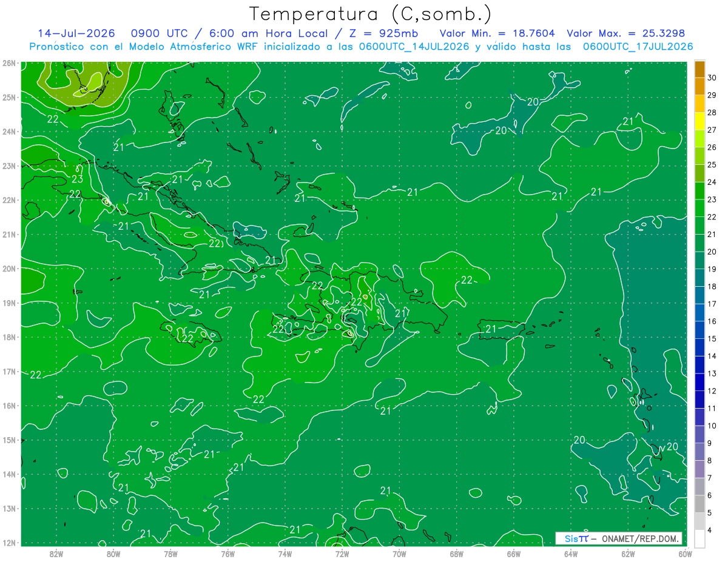
Task: Click the teal-green swatch between 19 and 20
Action: tap(699, 261)
